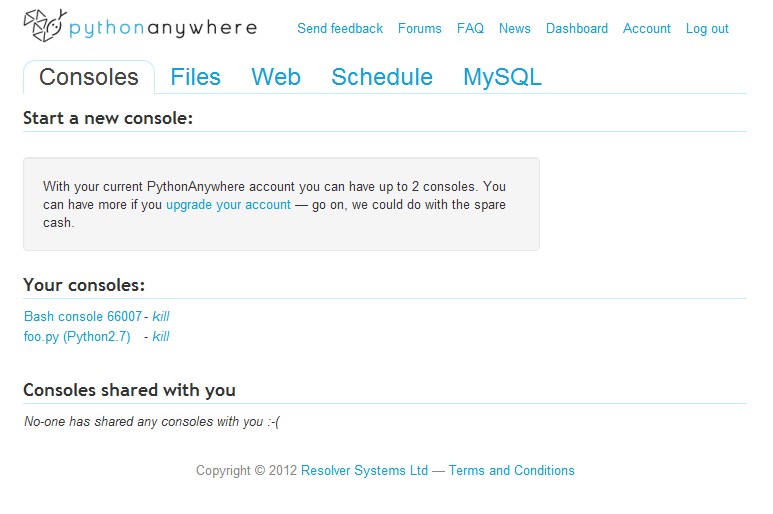Open the MySQL tab
This screenshot has width=773, height=514.
pos(502,77)
